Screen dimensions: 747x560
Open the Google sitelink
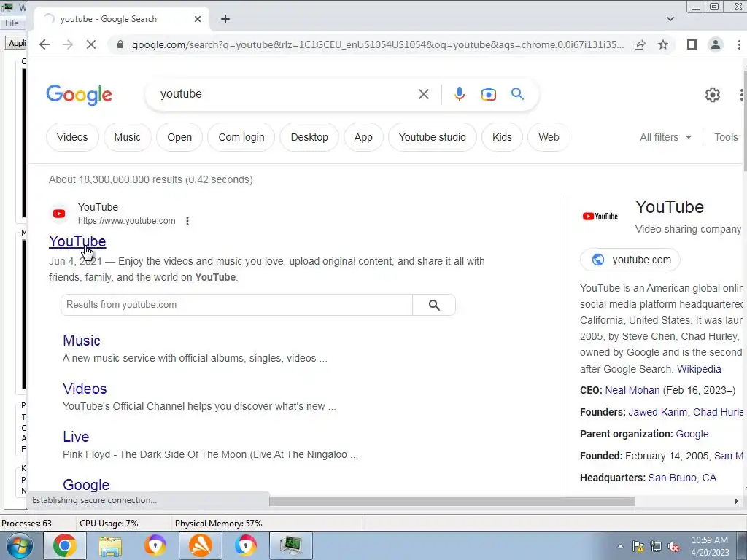coord(86,484)
